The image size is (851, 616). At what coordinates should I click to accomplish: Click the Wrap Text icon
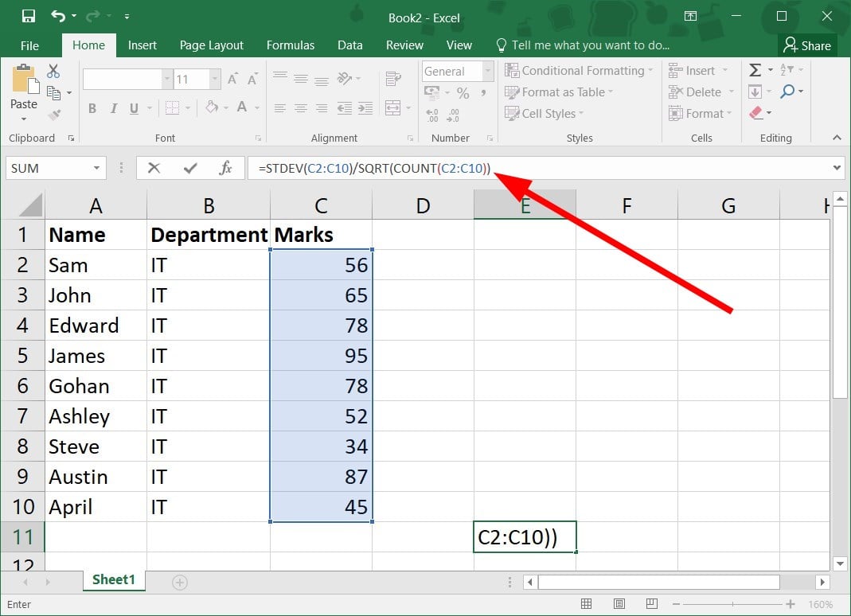pyautogui.click(x=393, y=79)
